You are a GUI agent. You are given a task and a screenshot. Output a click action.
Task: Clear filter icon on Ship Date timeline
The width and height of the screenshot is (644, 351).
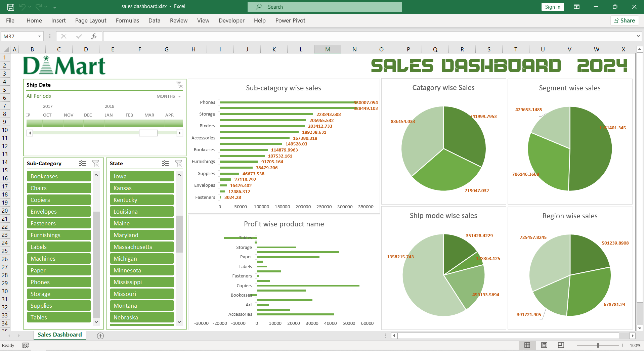pyautogui.click(x=179, y=85)
